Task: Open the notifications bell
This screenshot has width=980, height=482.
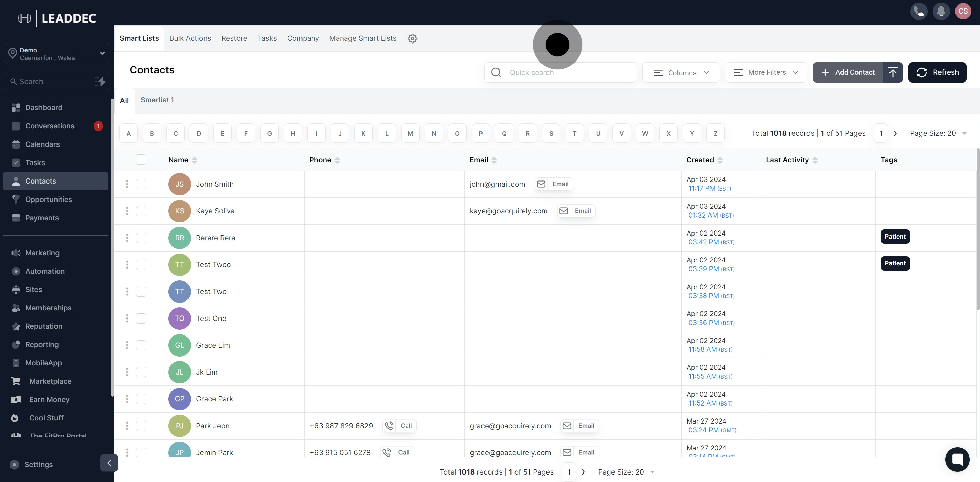Action: point(941,12)
